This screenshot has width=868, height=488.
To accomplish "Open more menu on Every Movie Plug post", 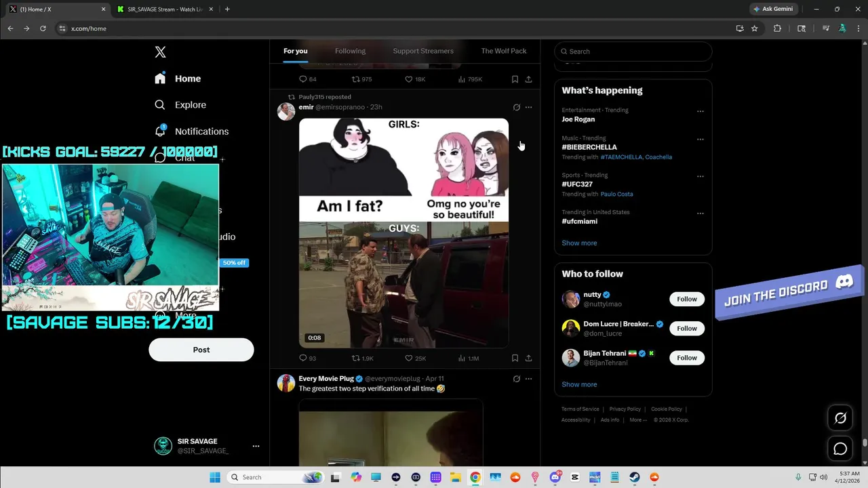I will [528, 379].
